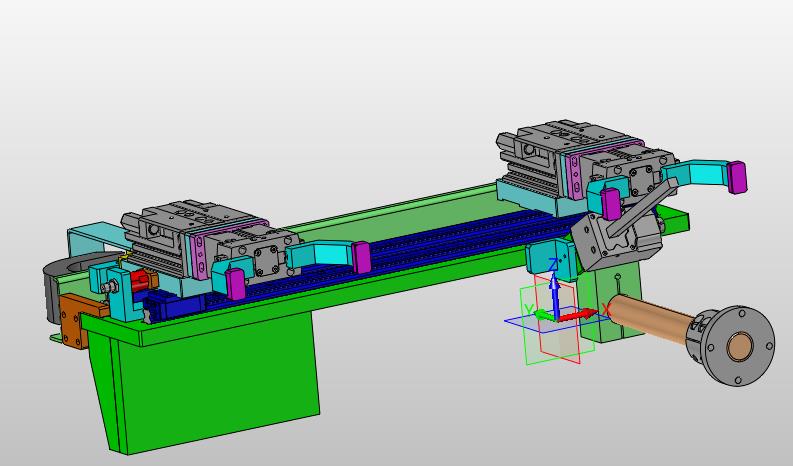Select the orange shaft on the model
The width and height of the screenshot is (793, 466).
[651, 317]
